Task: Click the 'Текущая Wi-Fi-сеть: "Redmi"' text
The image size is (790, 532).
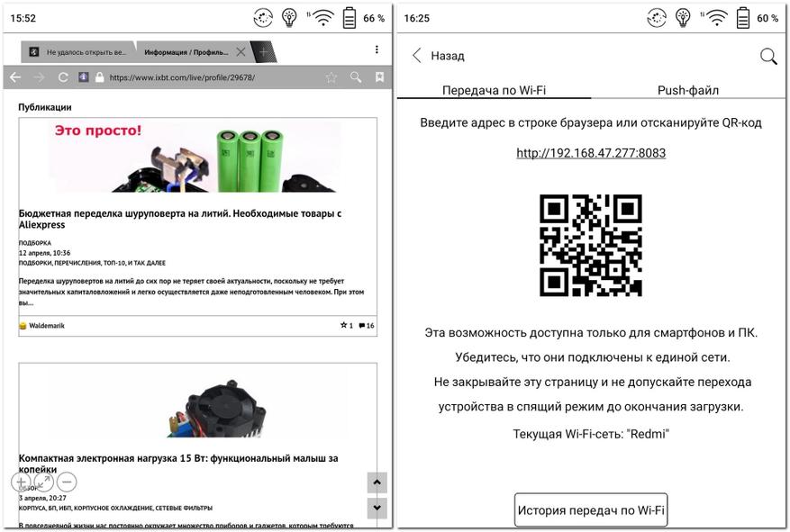Action: [x=591, y=434]
